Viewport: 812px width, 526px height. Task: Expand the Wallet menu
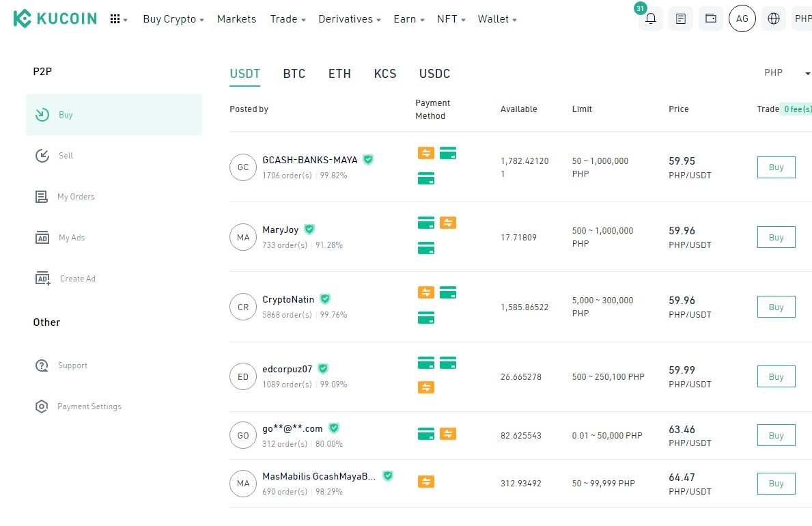click(x=497, y=19)
